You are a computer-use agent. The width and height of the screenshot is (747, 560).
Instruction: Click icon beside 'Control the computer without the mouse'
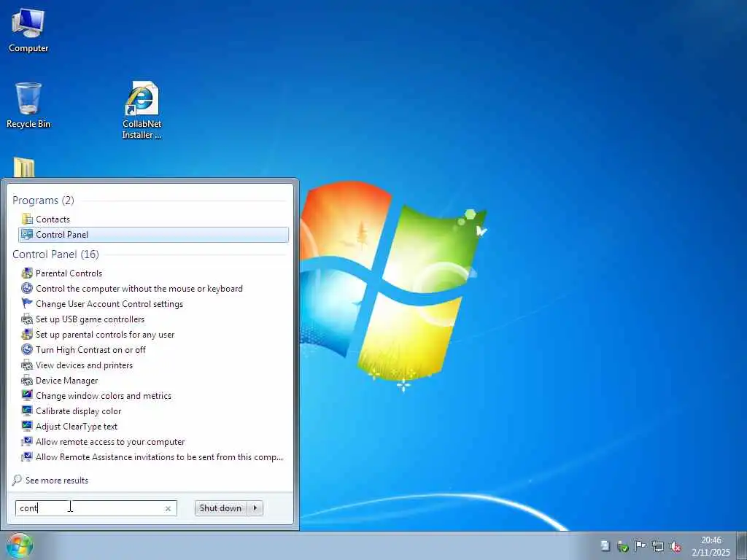click(x=27, y=288)
